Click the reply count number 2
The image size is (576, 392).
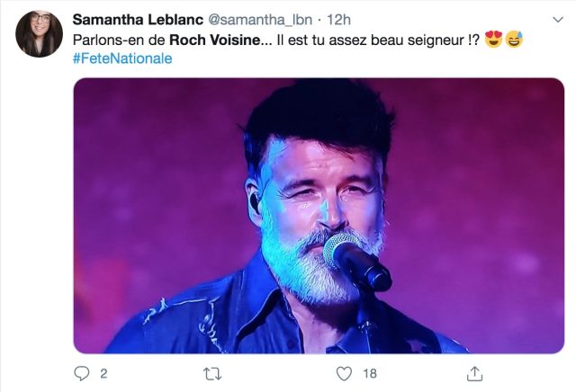(103, 374)
